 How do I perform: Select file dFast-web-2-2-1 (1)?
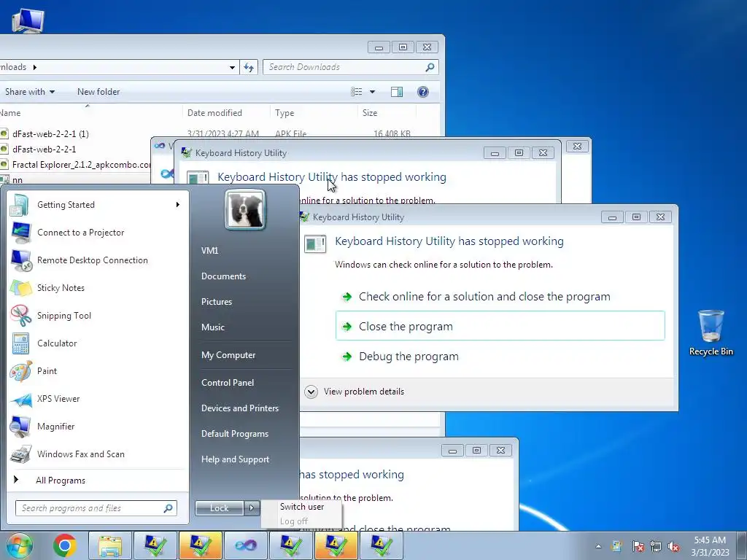point(50,134)
